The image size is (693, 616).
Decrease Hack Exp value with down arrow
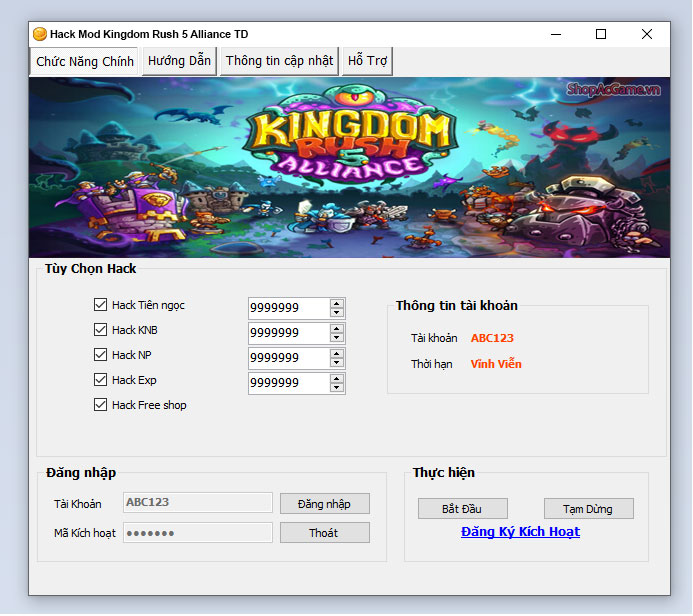click(337, 388)
